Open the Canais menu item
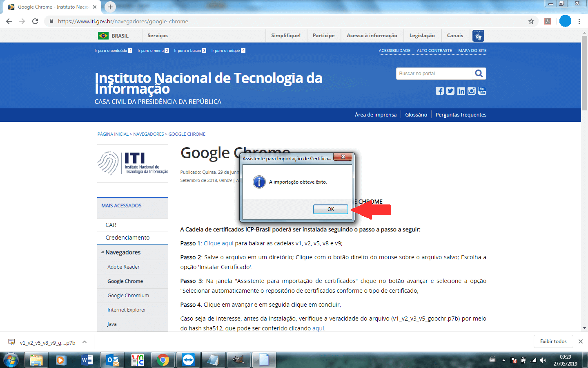The height and width of the screenshot is (368, 588). pyautogui.click(x=455, y=36)
